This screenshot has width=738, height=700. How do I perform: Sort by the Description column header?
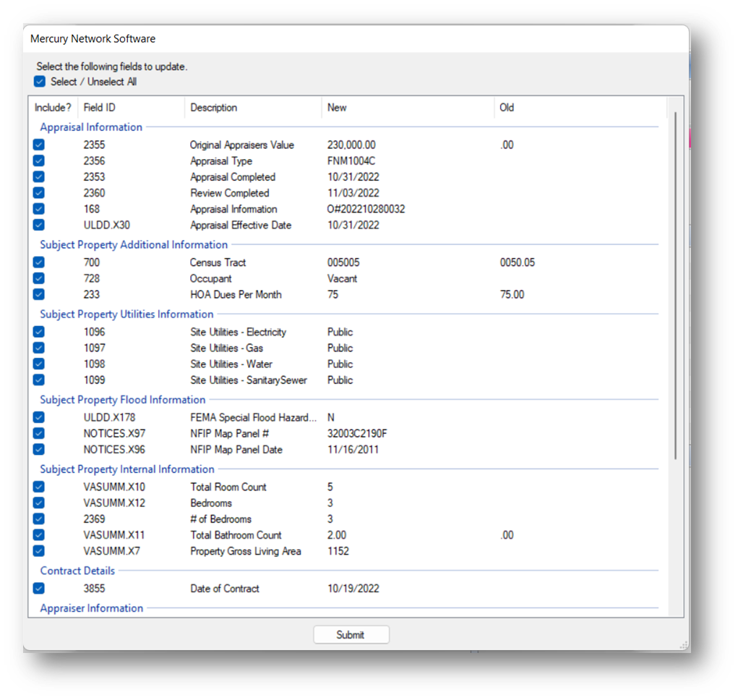click(x=214, y=108)
